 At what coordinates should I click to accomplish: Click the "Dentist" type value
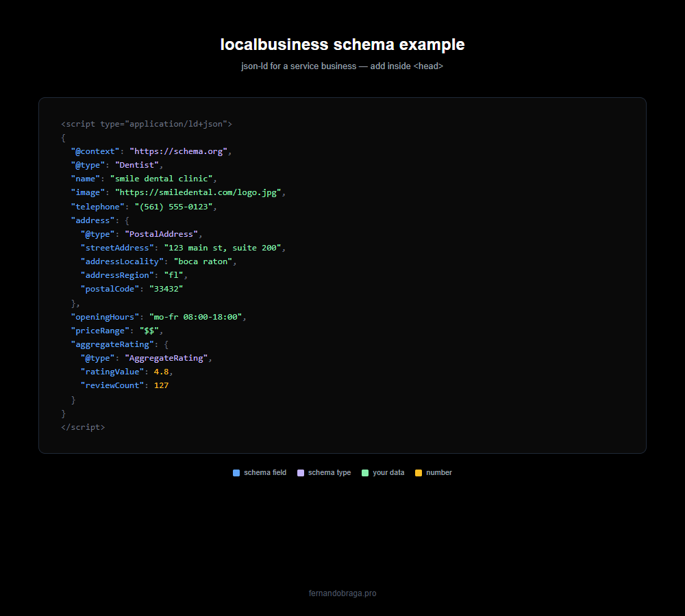(137, 165)
